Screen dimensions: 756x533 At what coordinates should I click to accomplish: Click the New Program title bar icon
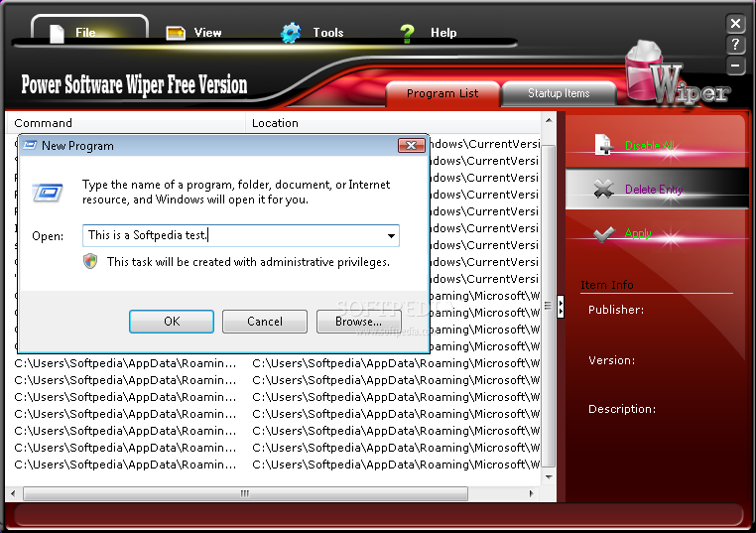tap(30, 145)
